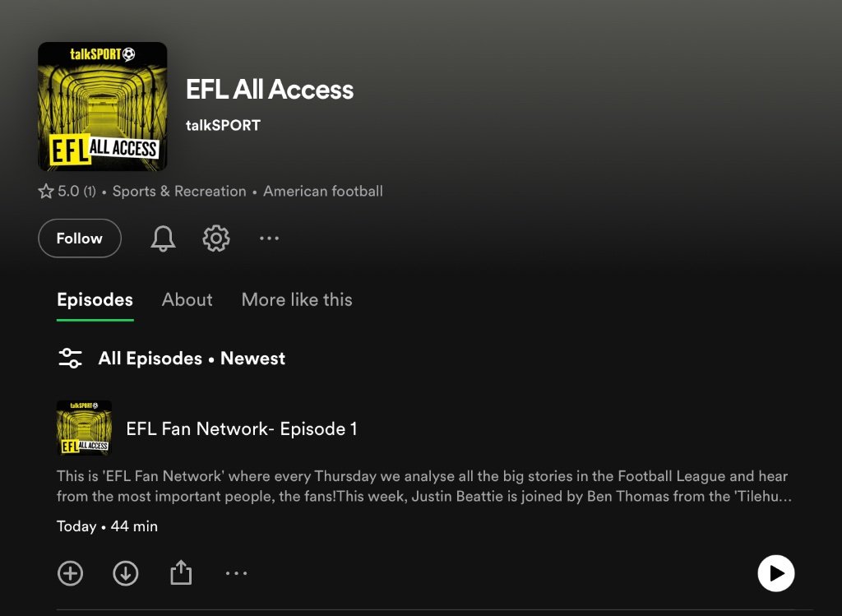
Task: Follow the EFL All Access podcast
Action: tap(80, 238)
